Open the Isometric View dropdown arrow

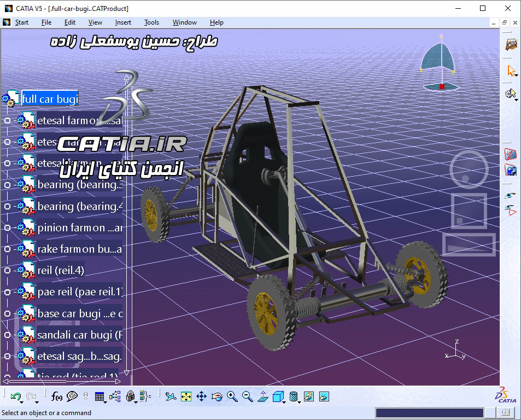coord(283,402)
